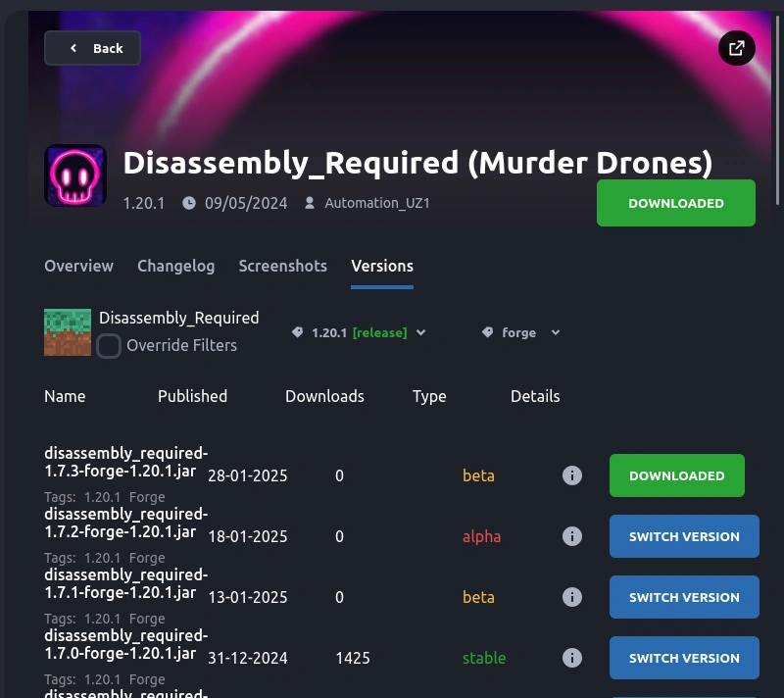
Task: Open the 1.20.1 [release] version dropdown
Action: (x=359, y=332)
